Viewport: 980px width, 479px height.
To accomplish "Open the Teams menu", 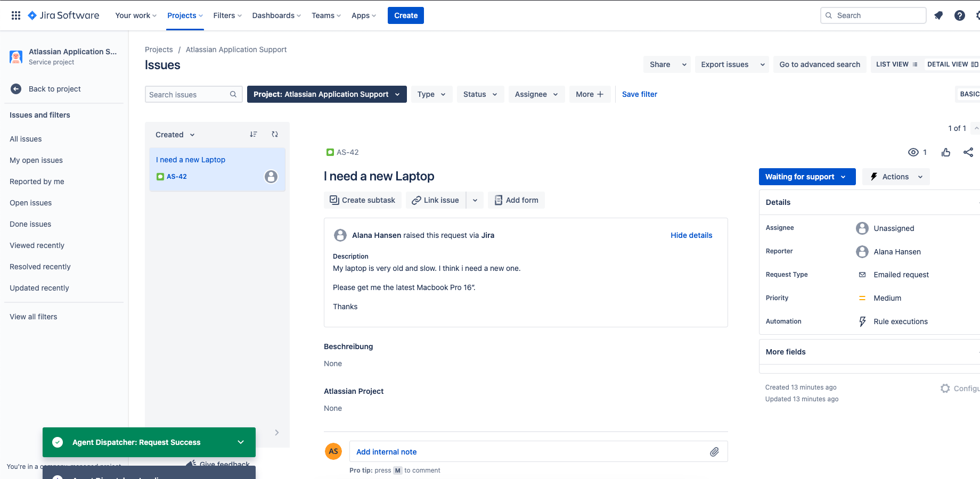I will [326, 15].
